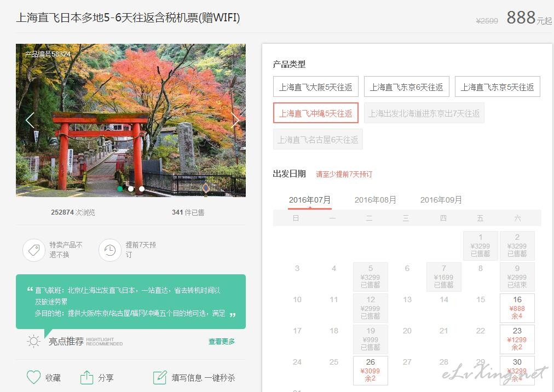The image size is (554, 392).
Task: Pick departure date 30 priced ¥3299
Action: click(517, 371)
